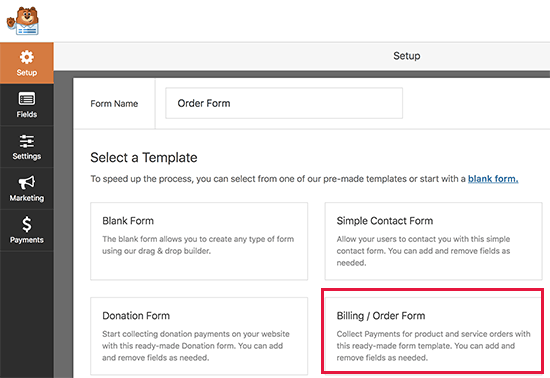Open the Fields list icon
This screenshot has height=378, width=550.
(27, 99)
